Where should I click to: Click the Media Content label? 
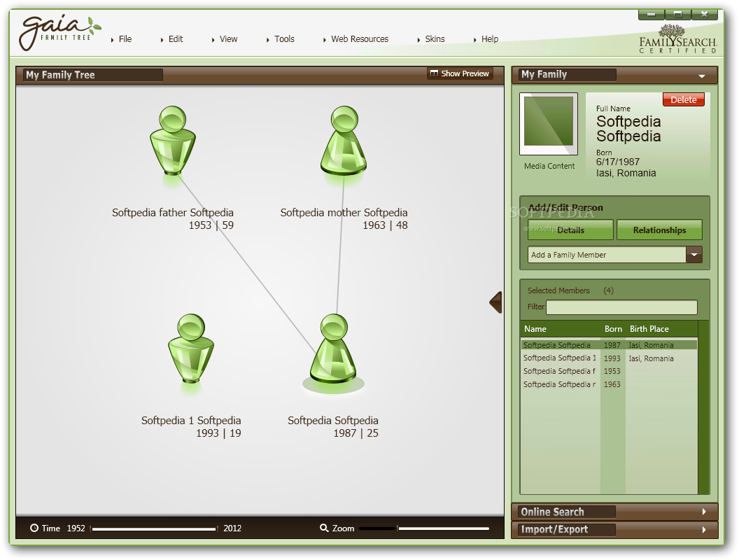(549, 166)
